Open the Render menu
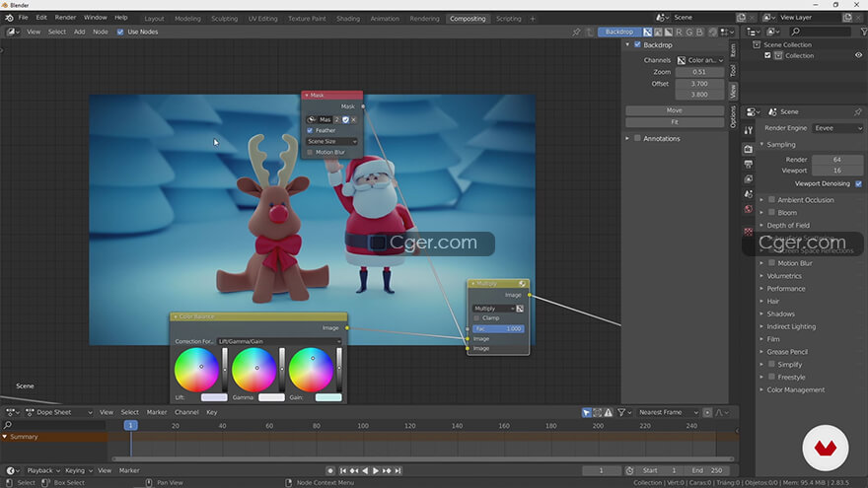The height and width of the screenshot is (488, 868). (65, 18)
